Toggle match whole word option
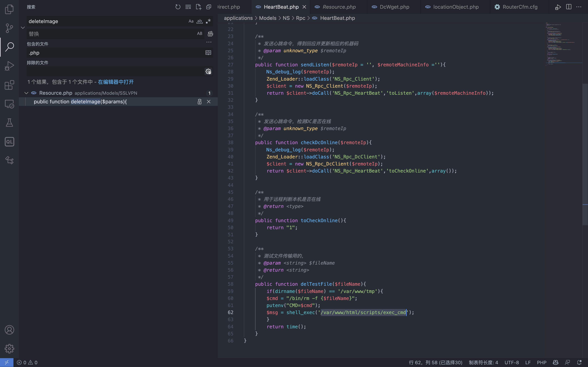588x367 pixels. coord(199,21)
